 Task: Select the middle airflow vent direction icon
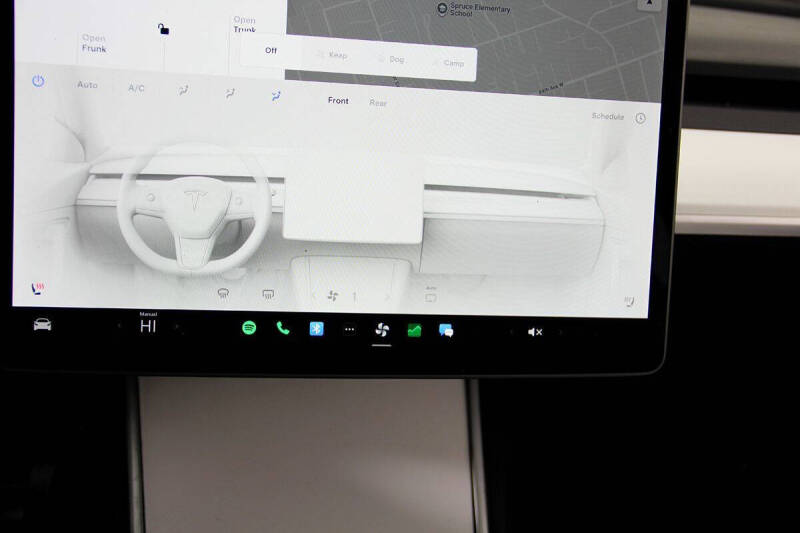tap(230, 93)
